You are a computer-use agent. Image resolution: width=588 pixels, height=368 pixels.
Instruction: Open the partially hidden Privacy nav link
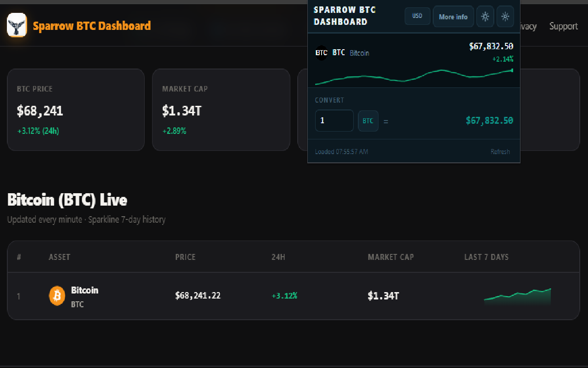[528, 26]
